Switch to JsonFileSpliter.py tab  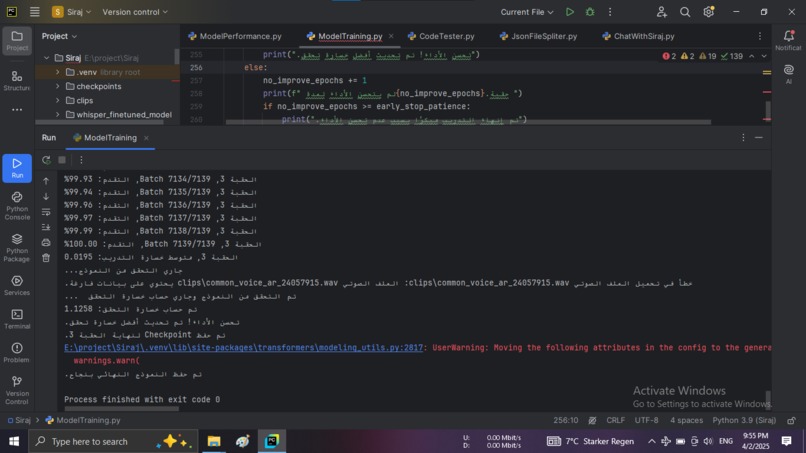tap(538, 36)
